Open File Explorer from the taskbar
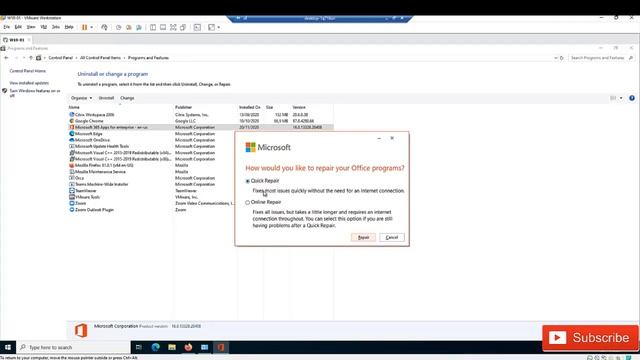Viewport: 640px width, 360px height. pyautogui.click(x=172, y=347)
